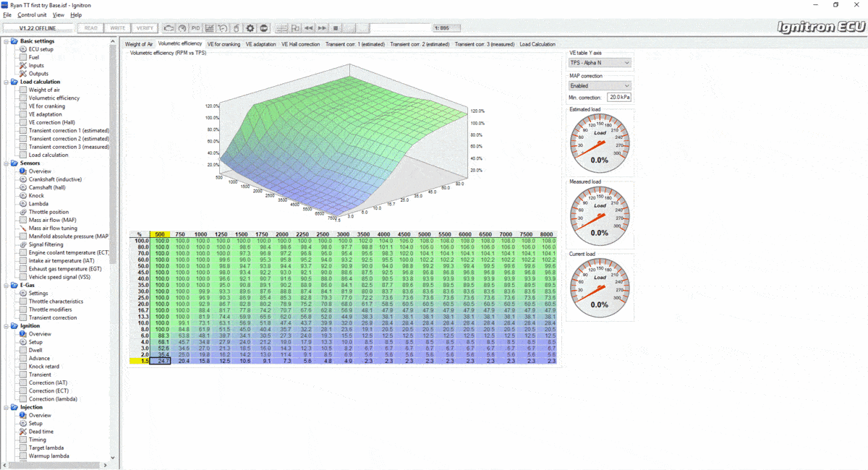This screenshot has width=868, height=470.
Task: Open the Help menu
Action: tap(76, 14)
